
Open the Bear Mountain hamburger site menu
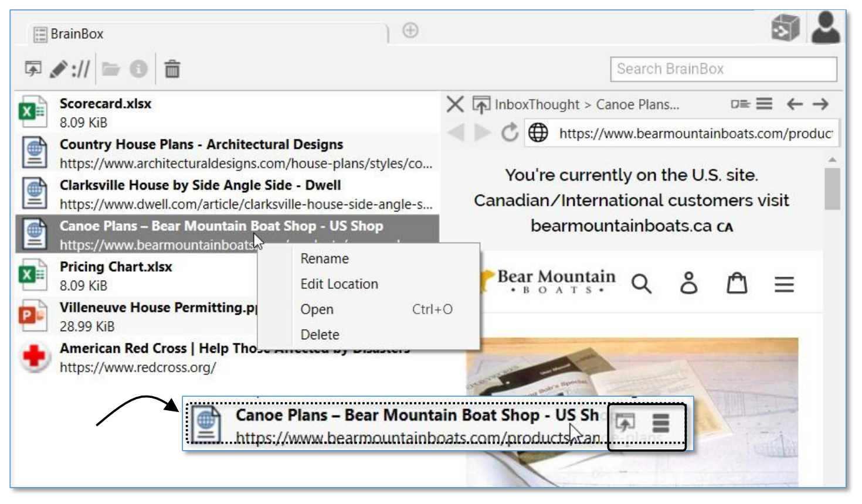[783, 285]
